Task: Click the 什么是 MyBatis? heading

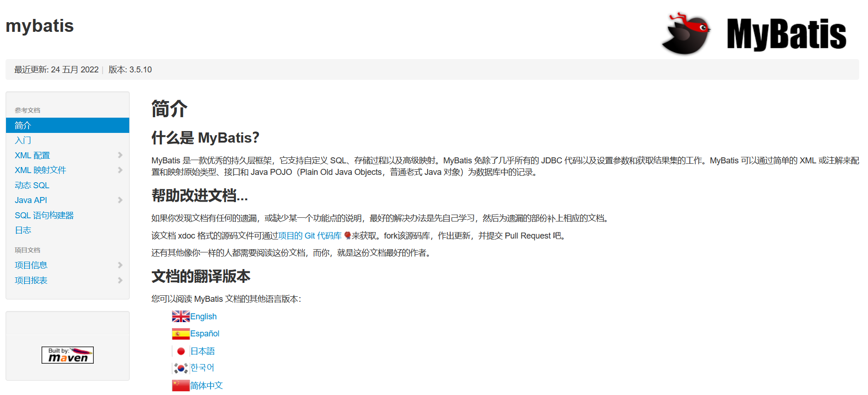Action: [205, 138]
